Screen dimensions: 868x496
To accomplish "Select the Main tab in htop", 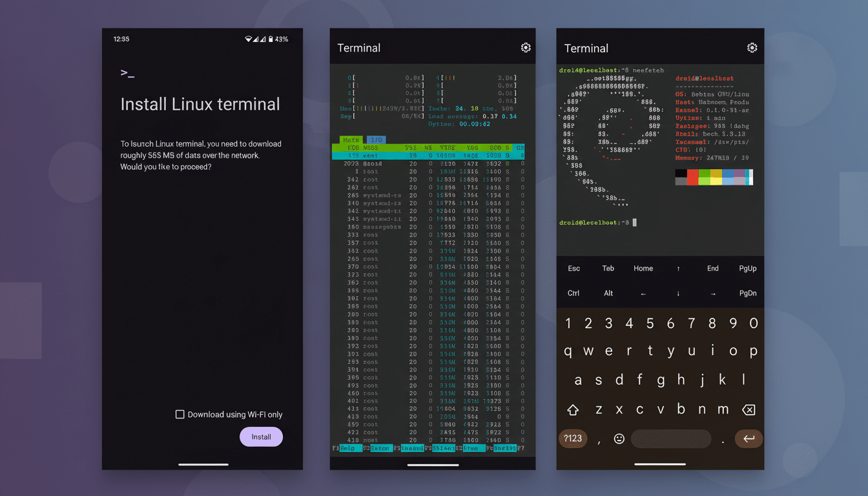I will [x=351, y=139].
